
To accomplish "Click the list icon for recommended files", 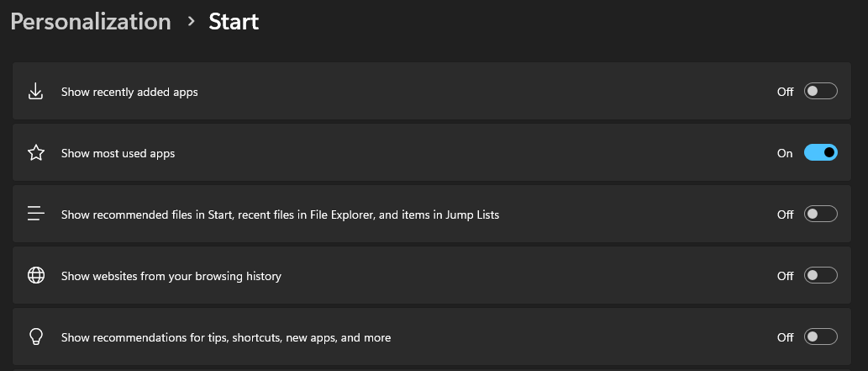I will pyautogui.click(x=35, y=215).
